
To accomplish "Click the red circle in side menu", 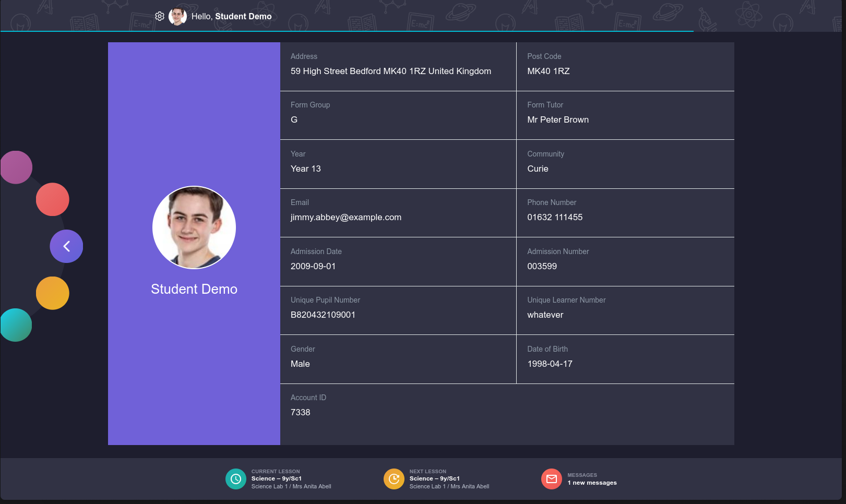I will [x=53, y=199].
